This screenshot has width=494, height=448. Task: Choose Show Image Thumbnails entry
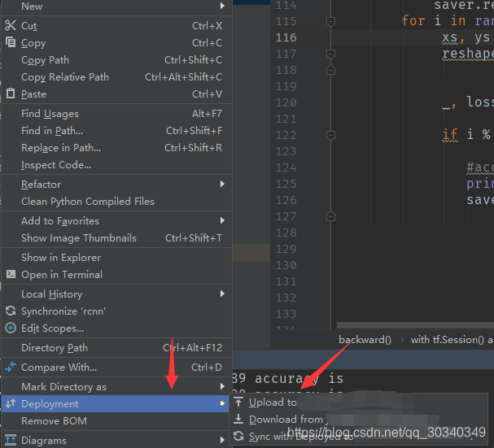click(117, 237)
